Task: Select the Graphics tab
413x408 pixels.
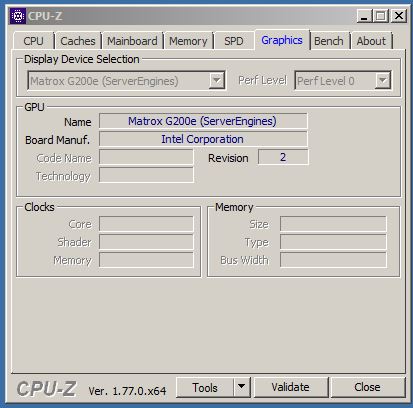Action: click(x=282, y=40)
